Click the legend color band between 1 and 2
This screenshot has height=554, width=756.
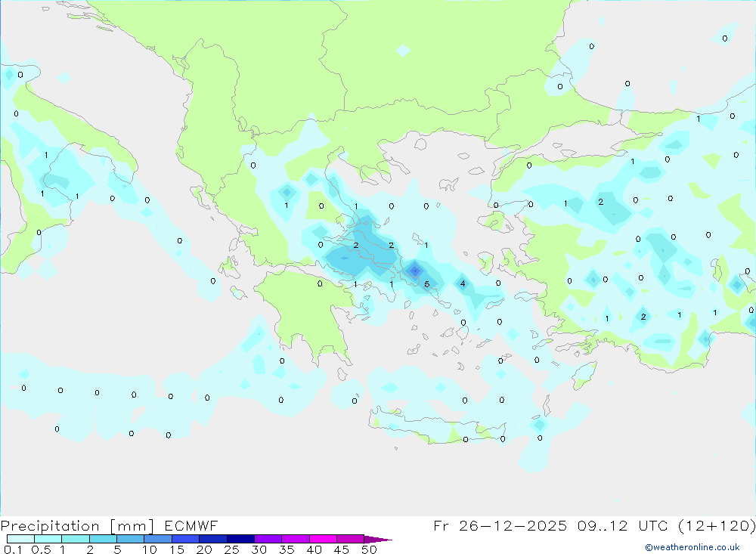tap(76, 539)
